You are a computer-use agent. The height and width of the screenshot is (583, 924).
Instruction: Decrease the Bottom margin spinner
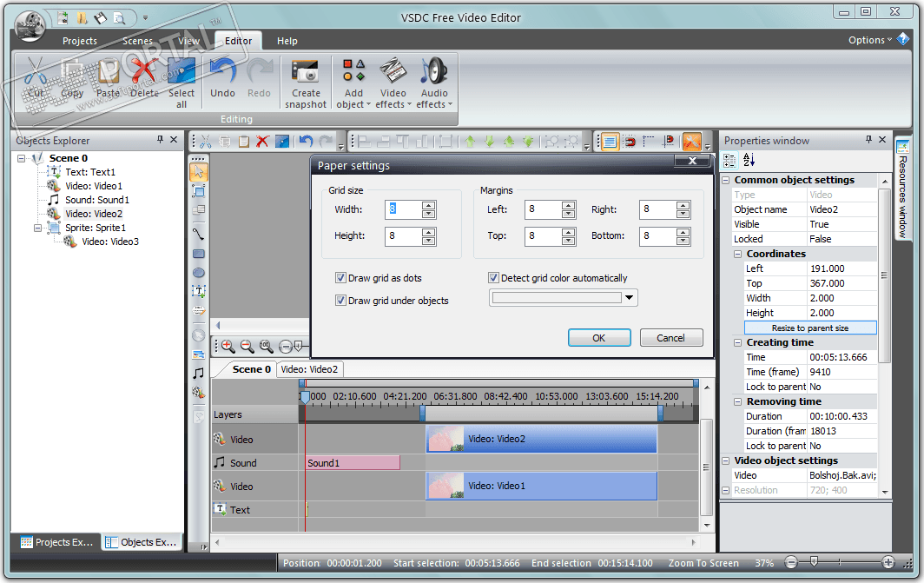683,241
